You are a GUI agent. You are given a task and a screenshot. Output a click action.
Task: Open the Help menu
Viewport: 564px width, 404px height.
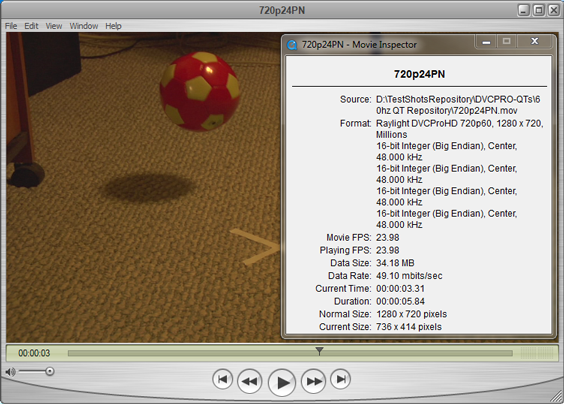pyautogui.click(x=113, y=26)
